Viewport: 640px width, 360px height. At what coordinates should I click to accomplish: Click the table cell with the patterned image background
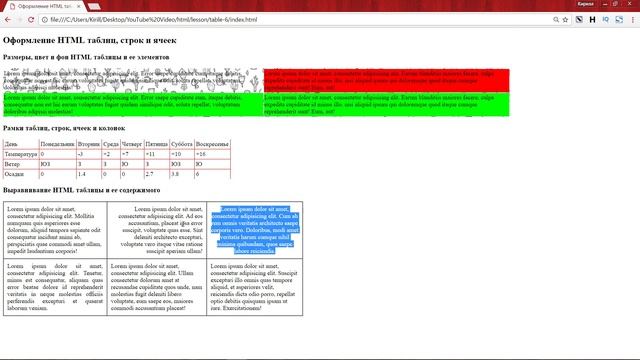(133, 80)
